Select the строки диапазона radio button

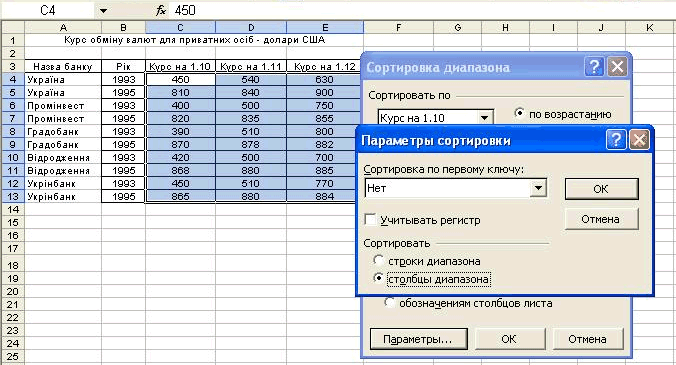[x=378, y=260]
